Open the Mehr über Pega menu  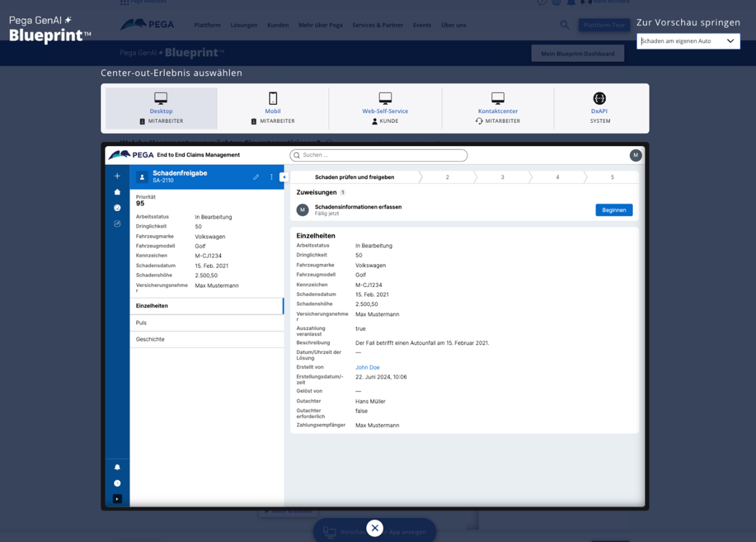click(x=320, y=25)
